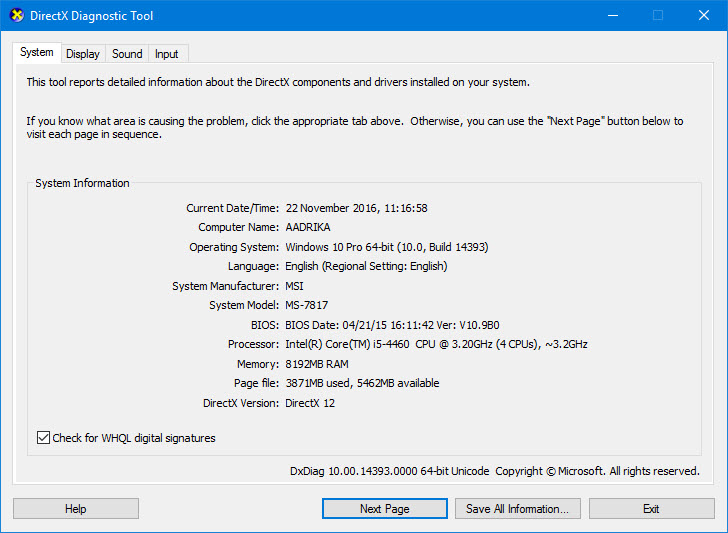Click the date value 22 November 2016
This screenshot has height=533, width=728.
(357, 208)
